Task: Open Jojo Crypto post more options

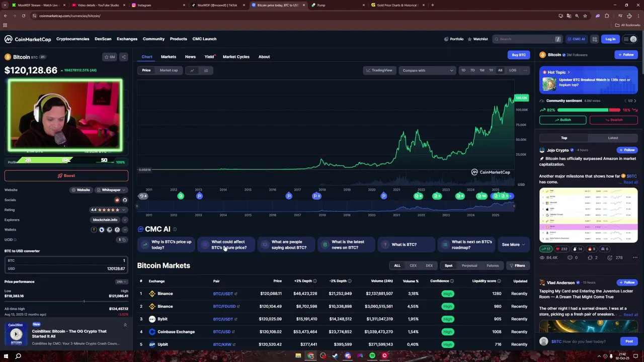Action: 635,258
